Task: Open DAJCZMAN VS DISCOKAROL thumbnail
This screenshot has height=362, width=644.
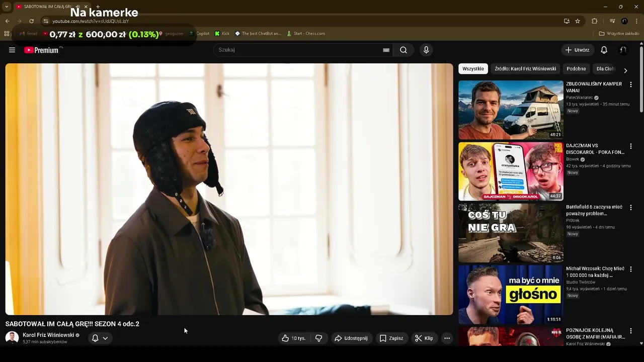Action: (x=511, y=171)
